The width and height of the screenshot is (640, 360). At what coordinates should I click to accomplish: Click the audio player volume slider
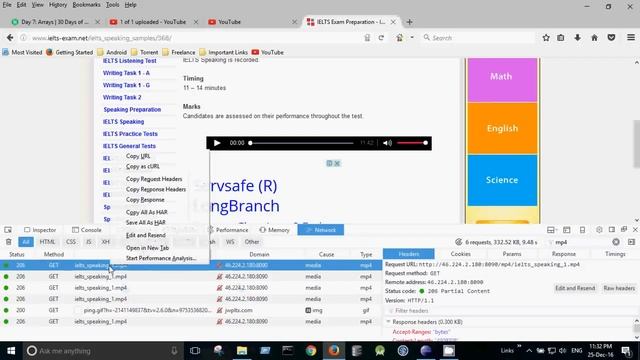click(x=412, y=143)
